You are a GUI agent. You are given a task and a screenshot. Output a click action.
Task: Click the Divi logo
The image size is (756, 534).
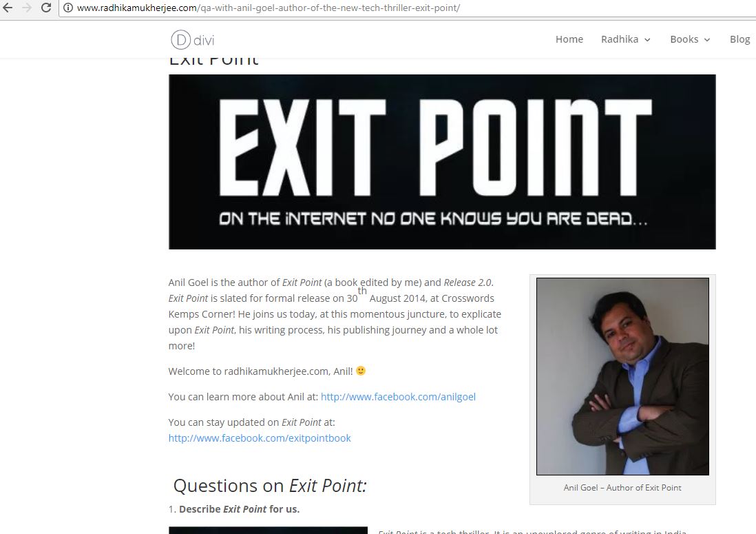click(x=192, y=39)
